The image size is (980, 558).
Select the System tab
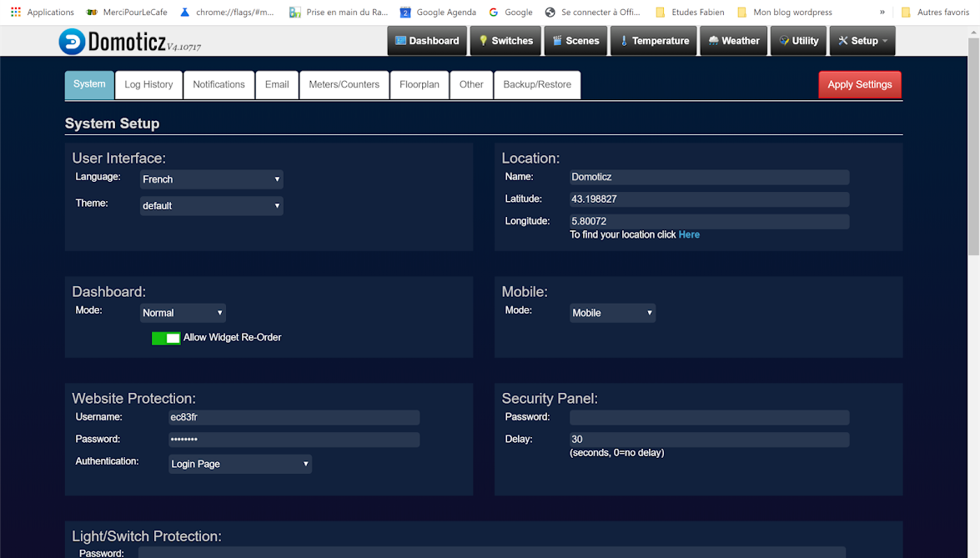(x=89, y=84)
